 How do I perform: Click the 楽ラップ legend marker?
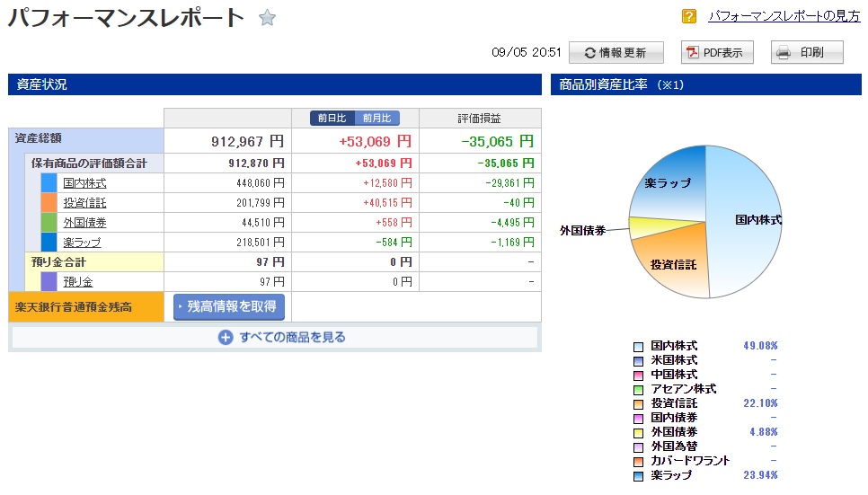click(x=638, y=476)
